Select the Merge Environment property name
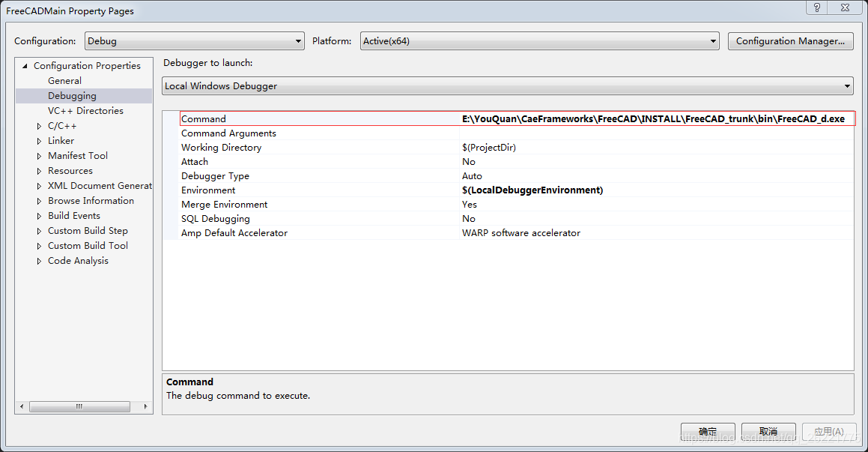Viewport: 868px width, 452px height. (224, 205)
